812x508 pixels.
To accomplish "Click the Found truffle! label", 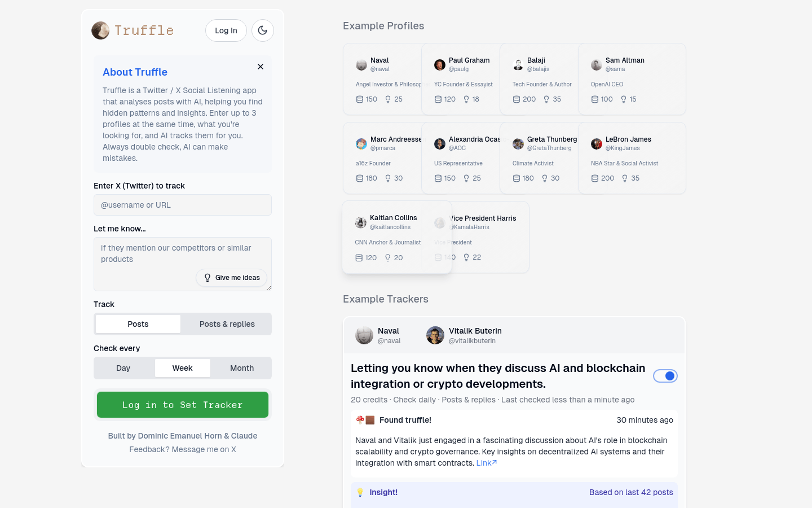I will (405, 420).
